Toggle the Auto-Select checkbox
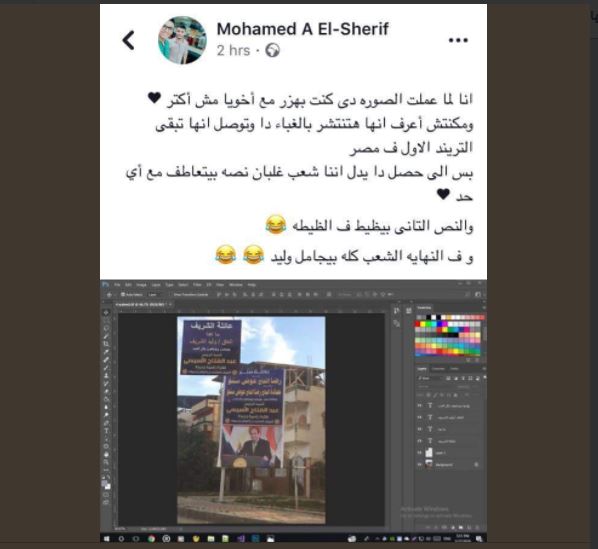598x549 pixels. [x=123, y=294]
